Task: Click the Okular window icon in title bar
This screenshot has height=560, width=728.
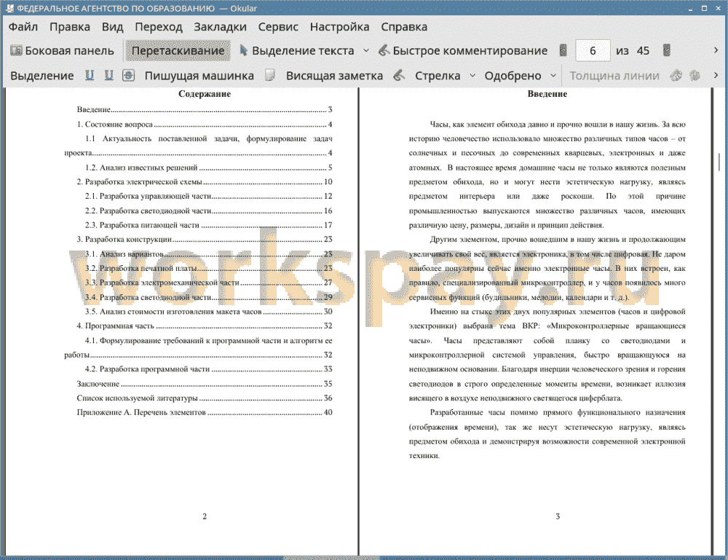Action: 9,8
